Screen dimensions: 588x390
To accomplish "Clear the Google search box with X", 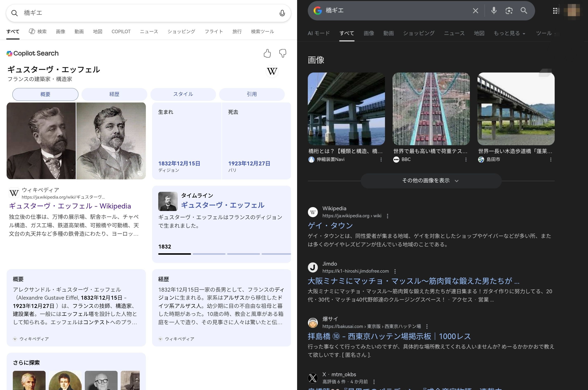I will (x=475, y=11).
